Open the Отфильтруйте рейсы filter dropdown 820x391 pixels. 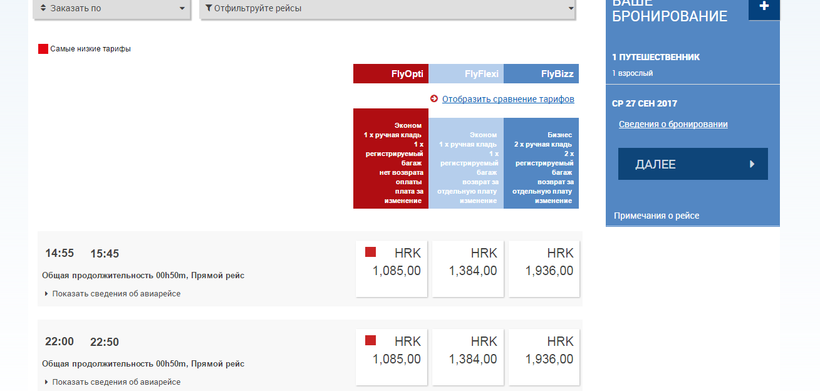388,9
